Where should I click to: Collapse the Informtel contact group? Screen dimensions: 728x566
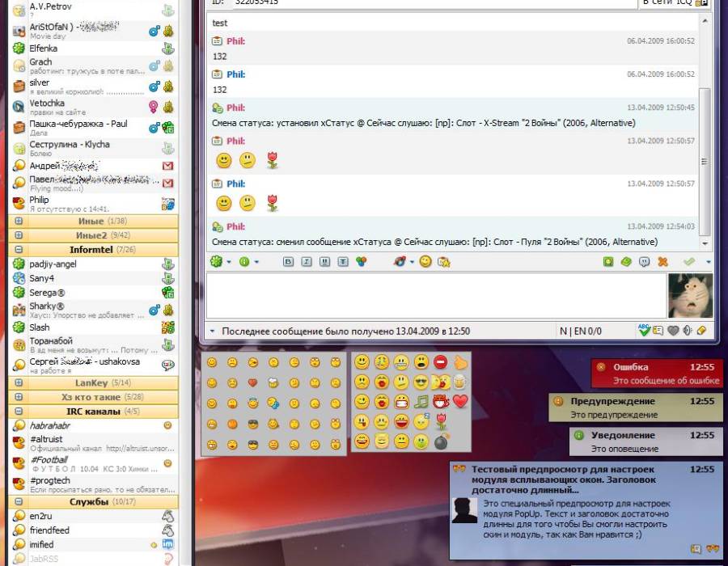pyautogui.click(x=19, y=250)
